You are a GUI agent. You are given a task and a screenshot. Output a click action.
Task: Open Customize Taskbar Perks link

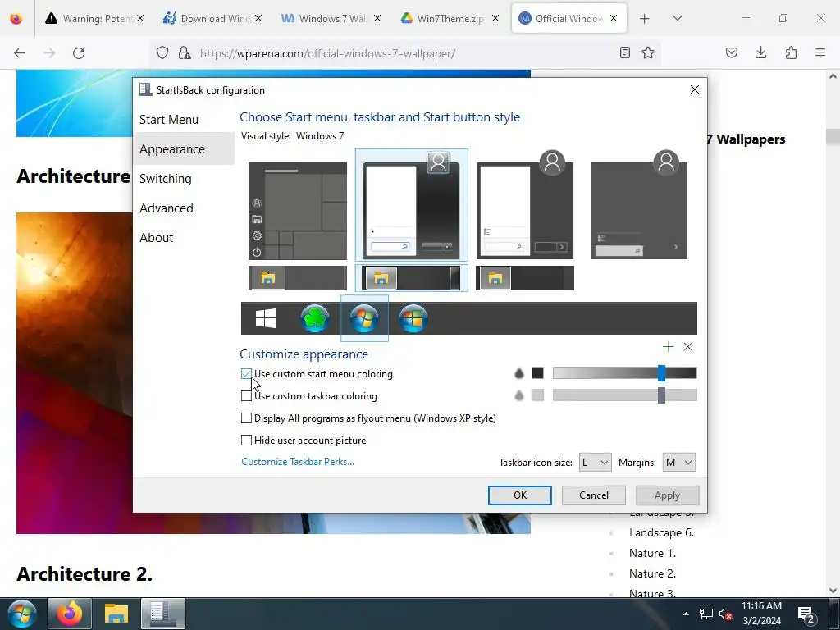point(298,462)
